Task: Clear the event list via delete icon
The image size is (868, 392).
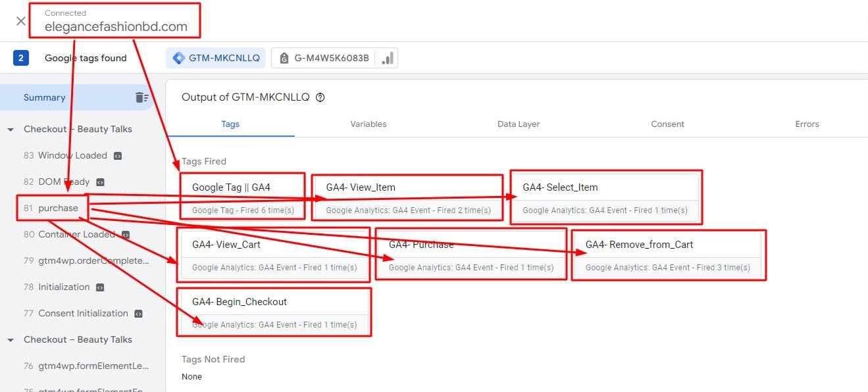Action: point(142,97)
